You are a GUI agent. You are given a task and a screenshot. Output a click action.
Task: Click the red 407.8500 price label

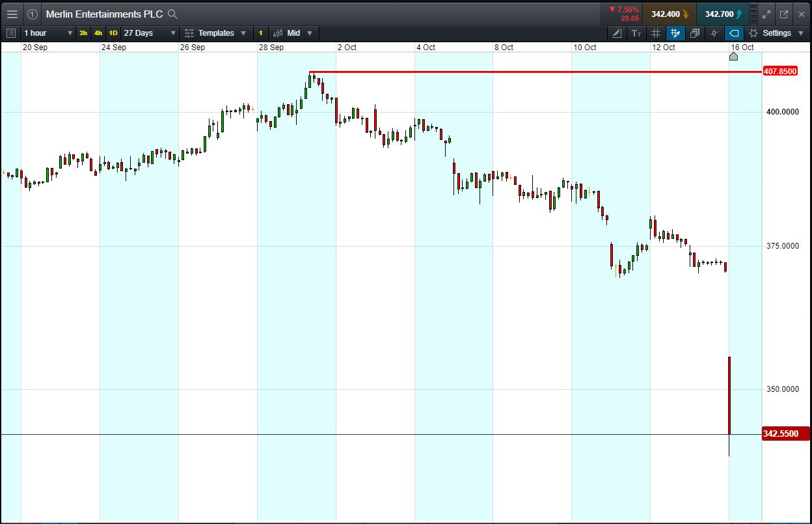[x=779, y=72]
